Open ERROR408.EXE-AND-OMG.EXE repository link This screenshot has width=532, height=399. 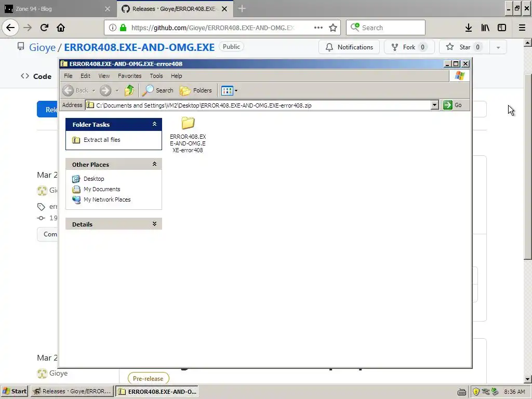[x=139, y=47]
